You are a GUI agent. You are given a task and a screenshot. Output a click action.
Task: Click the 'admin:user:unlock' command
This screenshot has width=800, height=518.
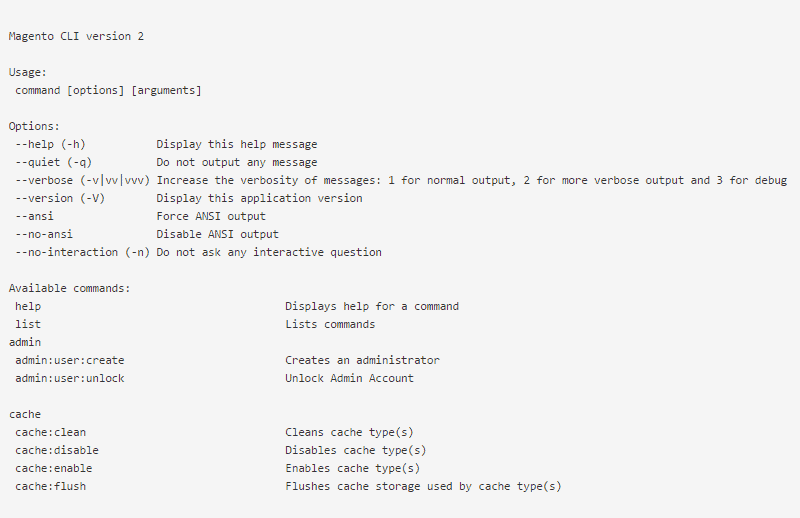70,379
